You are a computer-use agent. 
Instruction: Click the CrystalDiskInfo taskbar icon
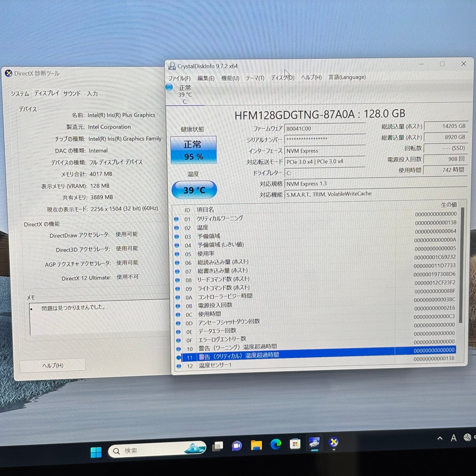[x=314, y=443]
